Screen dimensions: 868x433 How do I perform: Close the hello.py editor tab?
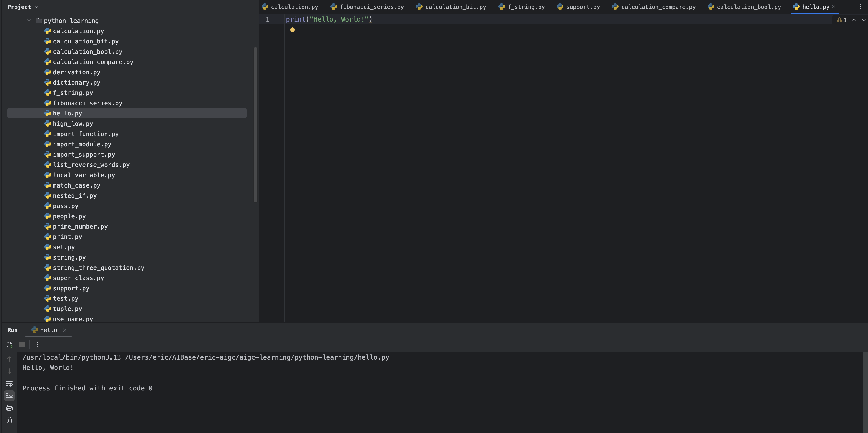pos(834,7)
